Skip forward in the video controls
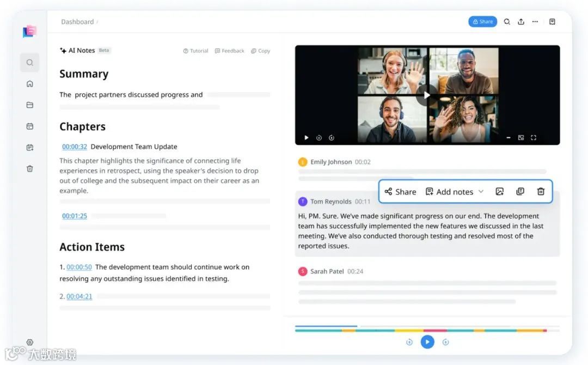Viewport: 588px width, 365px height. pos(332,138)
